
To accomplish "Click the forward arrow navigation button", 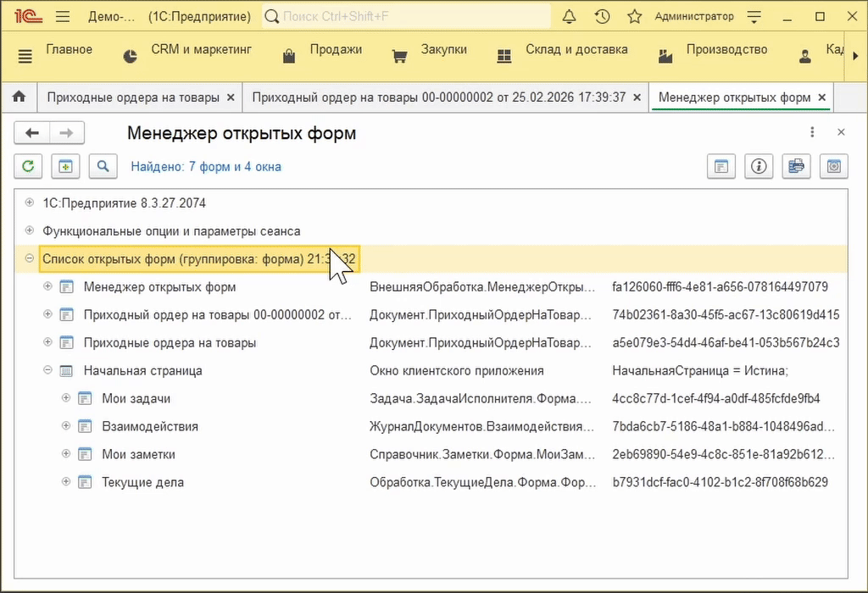I will [x=67, y=133].
